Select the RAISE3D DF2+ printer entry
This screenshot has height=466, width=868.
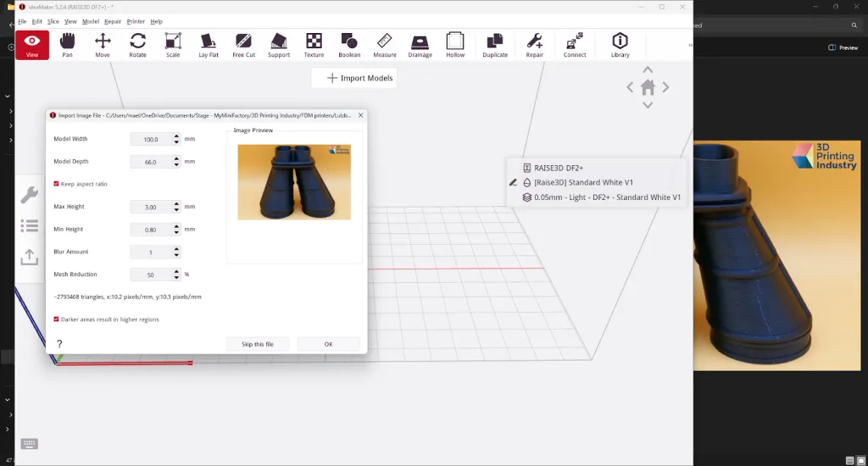click(553, 168)
